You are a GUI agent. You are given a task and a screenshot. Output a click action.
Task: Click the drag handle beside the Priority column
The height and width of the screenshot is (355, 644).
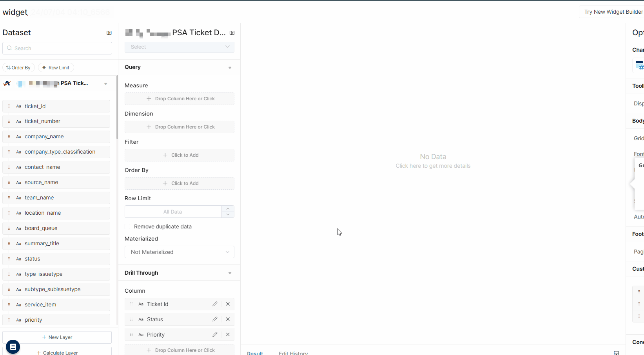(x=132, y=334)
